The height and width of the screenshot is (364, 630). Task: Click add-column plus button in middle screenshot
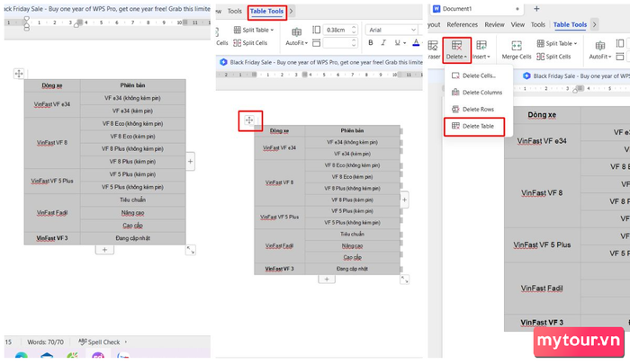pos(405,200)
